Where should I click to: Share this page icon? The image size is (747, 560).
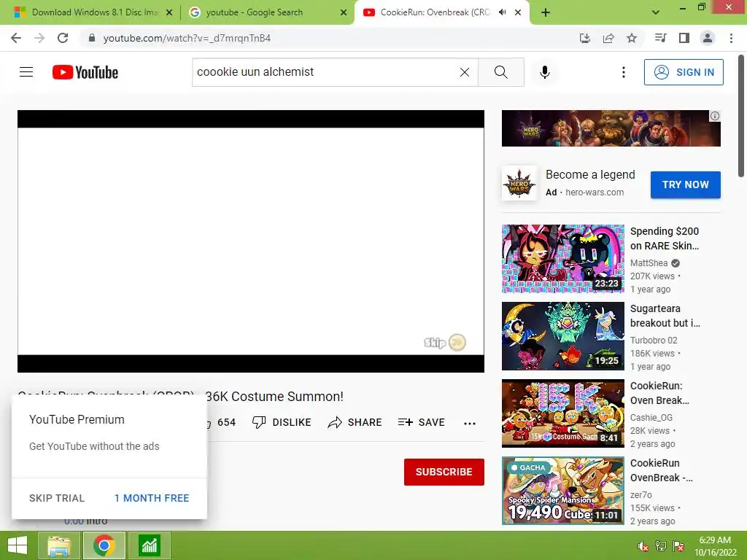[x=608, y=38]
